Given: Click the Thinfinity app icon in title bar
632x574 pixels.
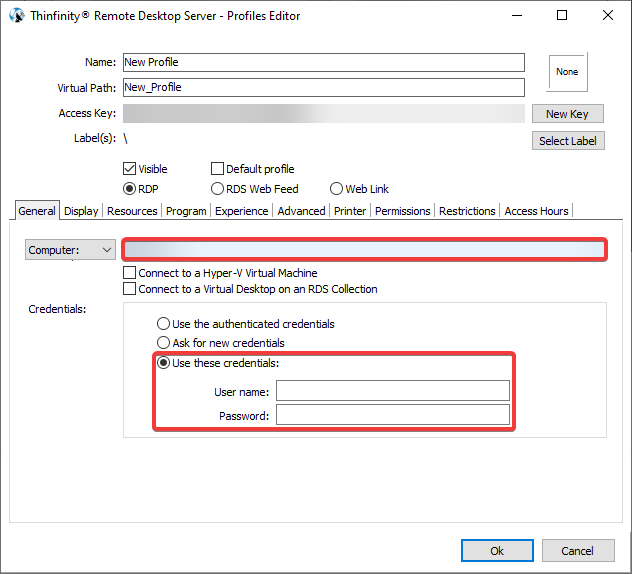Looking at the screenshot, I should [17, 16].
